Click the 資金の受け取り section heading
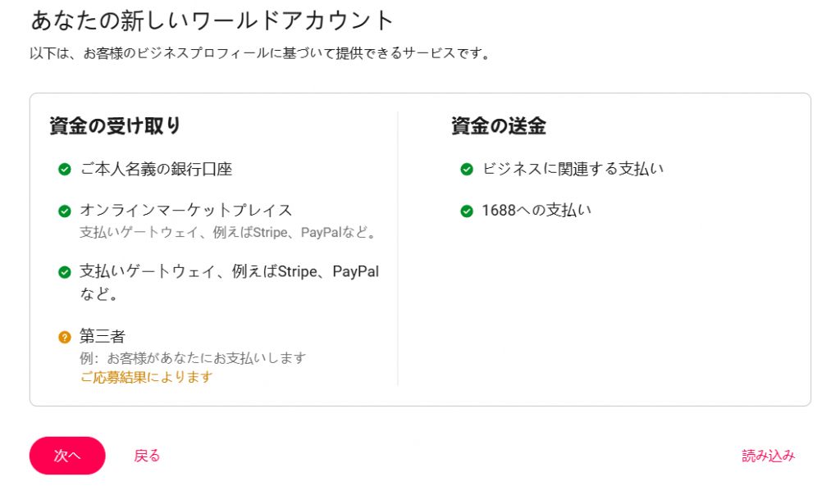 coord(115,126)
